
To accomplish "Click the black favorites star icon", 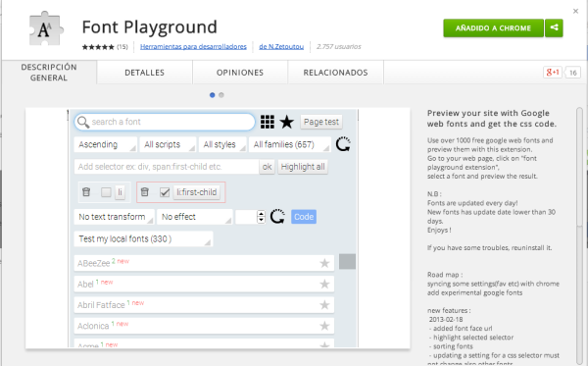I will coord(287,122).
